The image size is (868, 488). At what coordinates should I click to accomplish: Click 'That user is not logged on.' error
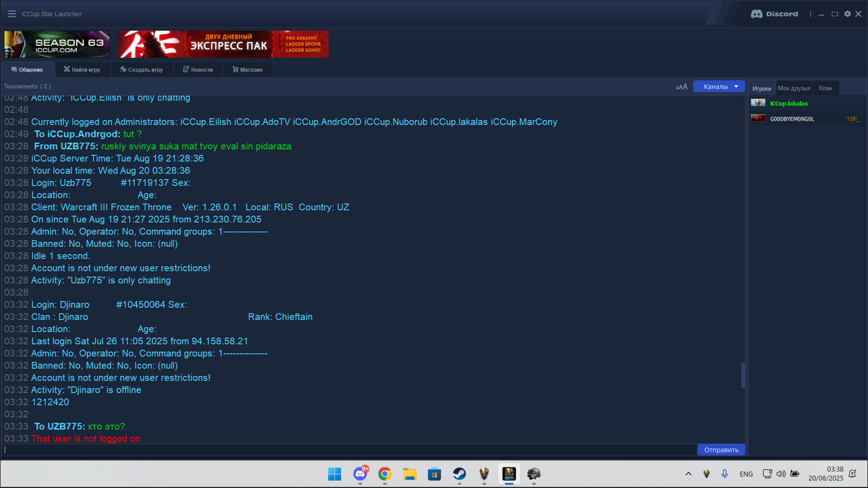tap(87, 439)
